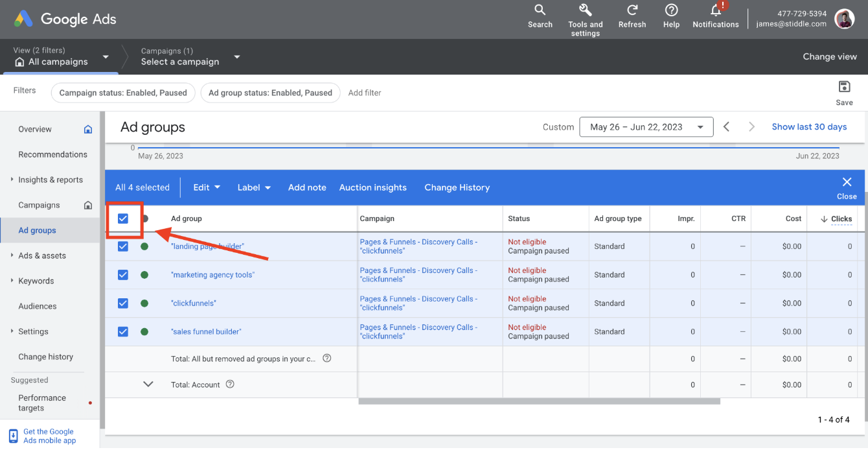Click the Campaign status filter chip
868x450 pixels.
click(x=123, y=93)
